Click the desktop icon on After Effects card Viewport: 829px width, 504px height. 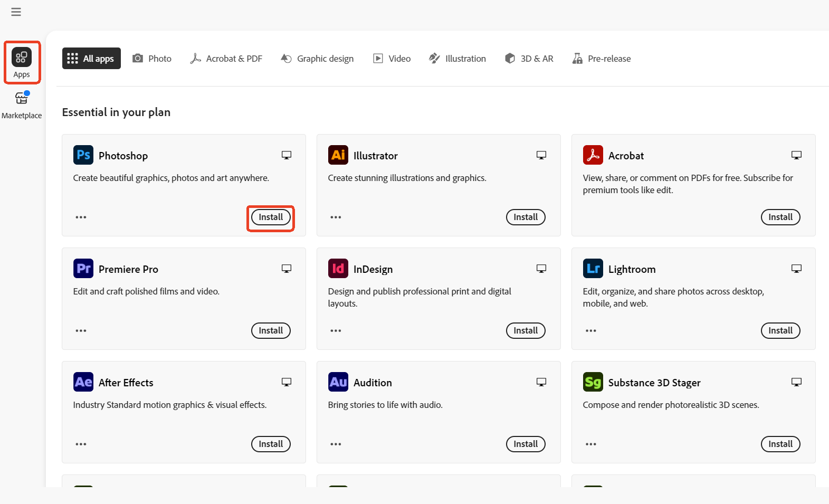(287, 382)
